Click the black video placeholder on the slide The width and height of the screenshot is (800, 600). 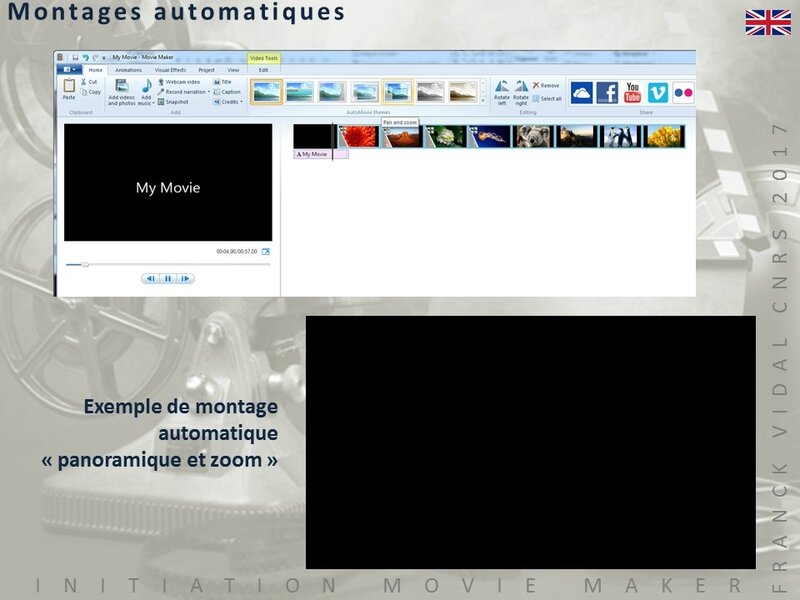click(x=531, y=442)
